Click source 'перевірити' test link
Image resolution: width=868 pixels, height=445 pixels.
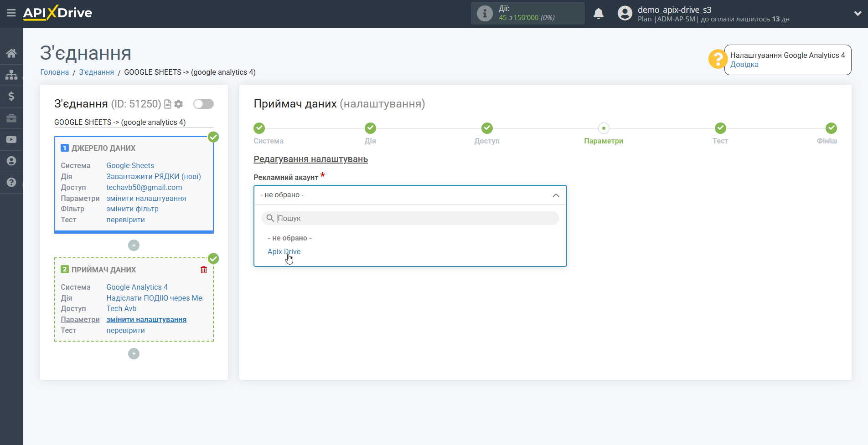tap(125, 220)
